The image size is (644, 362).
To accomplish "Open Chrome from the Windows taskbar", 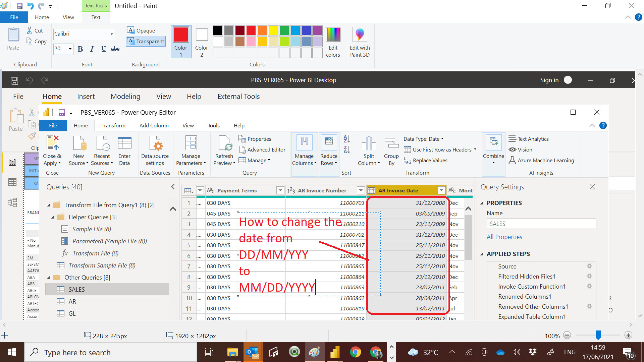I will (x=355, y=352).
